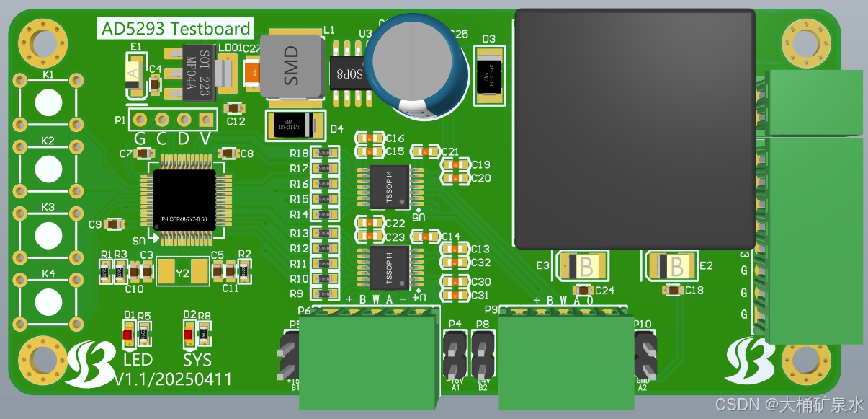Click the R13 resistor
The height and width of the screenshot is (419, 868).
click(x=325, y=234)
